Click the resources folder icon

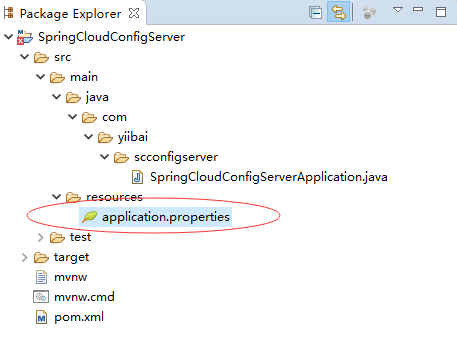(73, 197)
